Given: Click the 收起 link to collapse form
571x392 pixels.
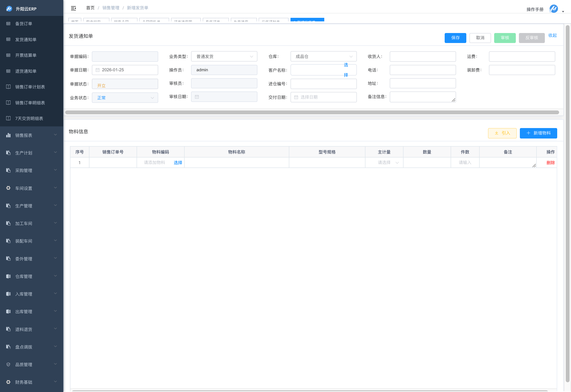Looking at the screenshot, I should (552, 35).
